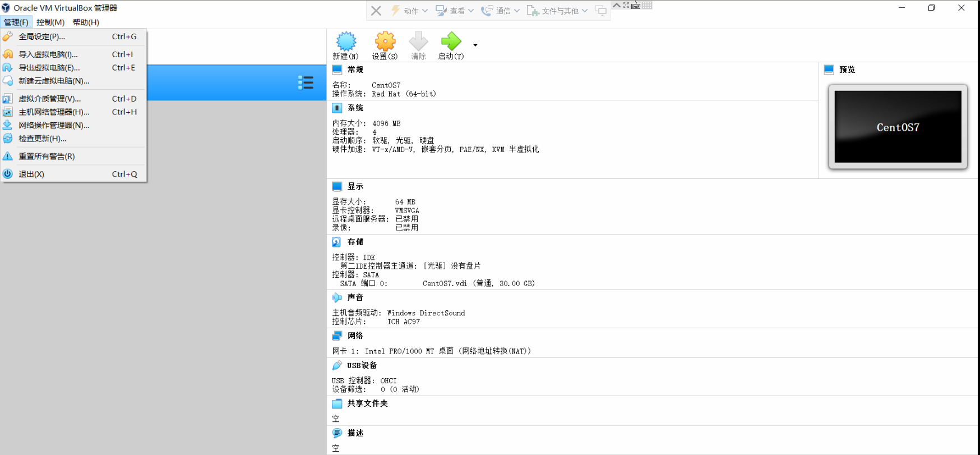Open the 帮助(H) menu

[86, 22]
